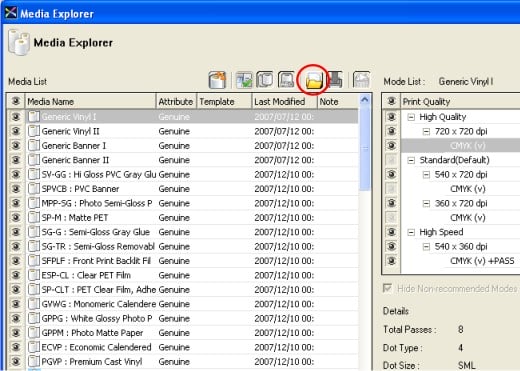Toggle visibility of MPP-SG Photo Semi-Gloss media

pos(16,203)
